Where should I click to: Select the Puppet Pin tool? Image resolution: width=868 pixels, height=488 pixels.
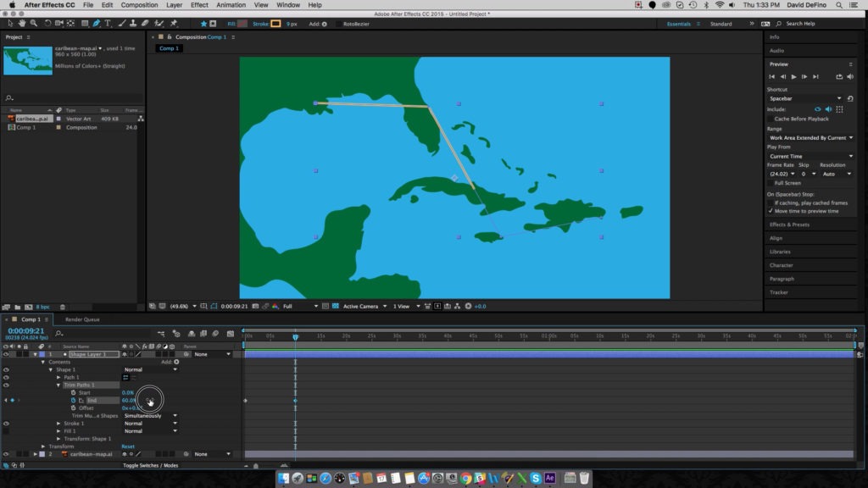coord(173,23)
